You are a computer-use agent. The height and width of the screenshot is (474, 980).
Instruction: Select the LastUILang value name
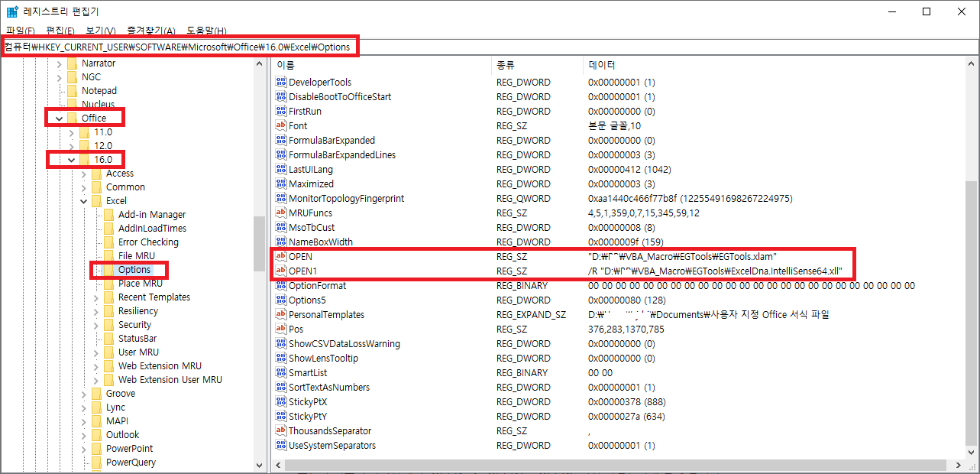point(311,170)
